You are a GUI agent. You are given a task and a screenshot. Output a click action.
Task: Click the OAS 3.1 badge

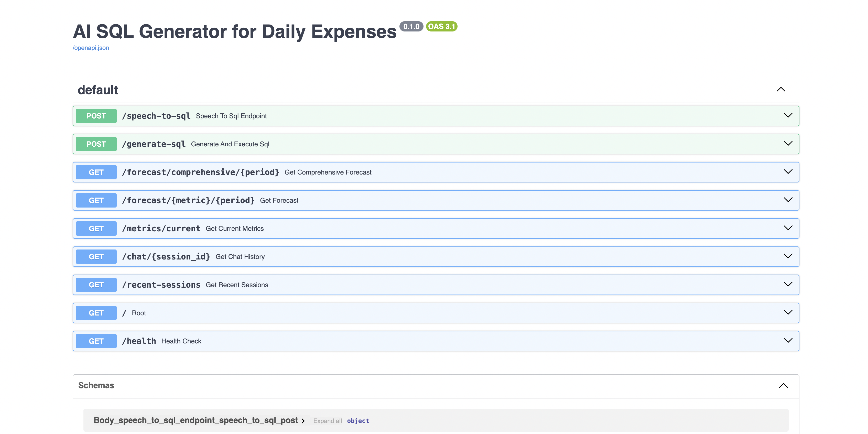click(x=441, y=26)
